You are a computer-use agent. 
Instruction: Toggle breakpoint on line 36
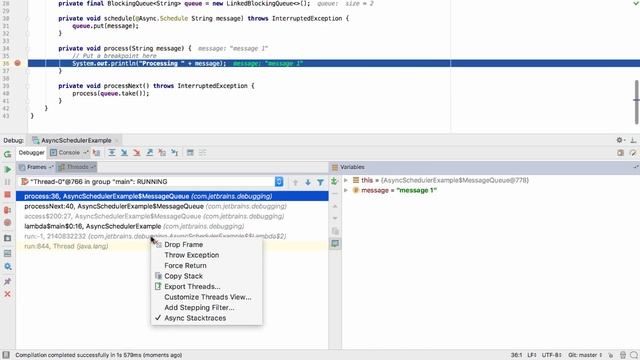coord(17,63)
